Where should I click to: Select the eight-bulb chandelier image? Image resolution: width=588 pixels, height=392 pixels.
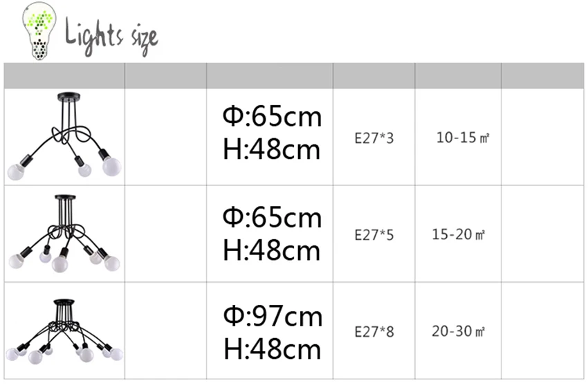(64, 330)
